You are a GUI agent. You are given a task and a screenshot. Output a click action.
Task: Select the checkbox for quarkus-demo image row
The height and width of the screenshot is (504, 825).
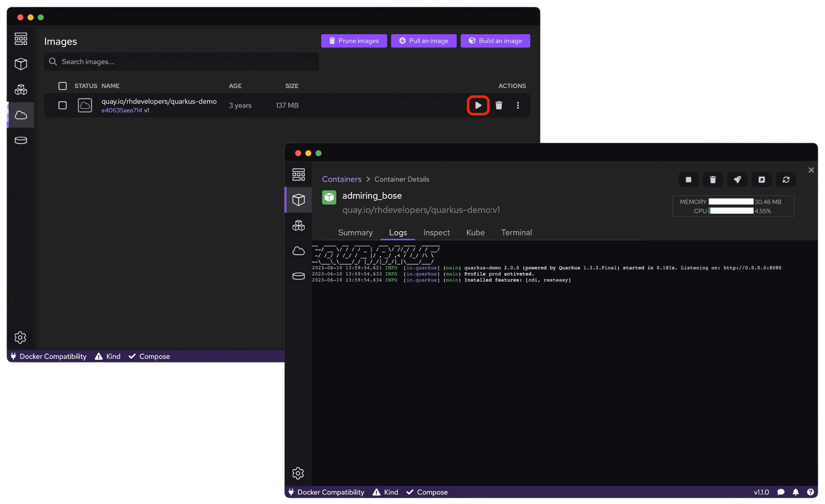coord(63,105)
